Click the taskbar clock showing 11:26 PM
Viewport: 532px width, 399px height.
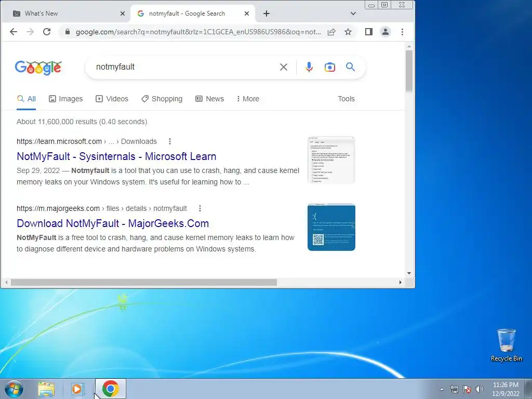tap(506, 389)
